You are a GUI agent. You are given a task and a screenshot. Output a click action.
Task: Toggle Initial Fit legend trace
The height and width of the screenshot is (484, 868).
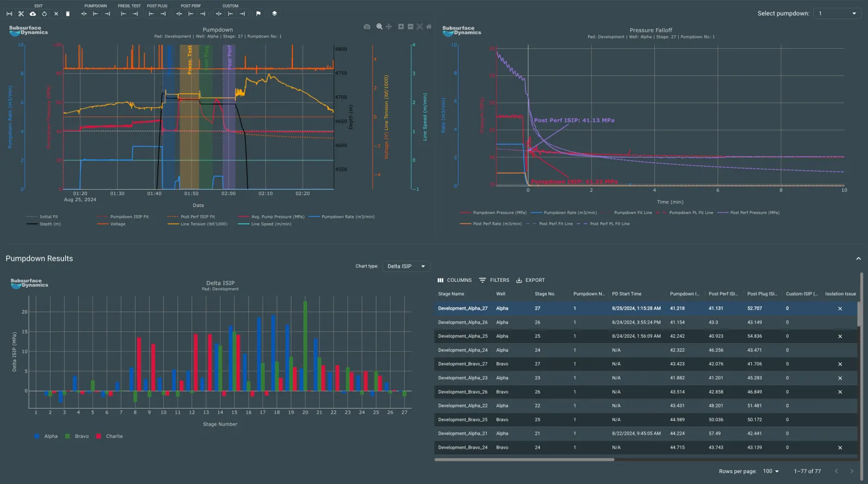(42, 217)
